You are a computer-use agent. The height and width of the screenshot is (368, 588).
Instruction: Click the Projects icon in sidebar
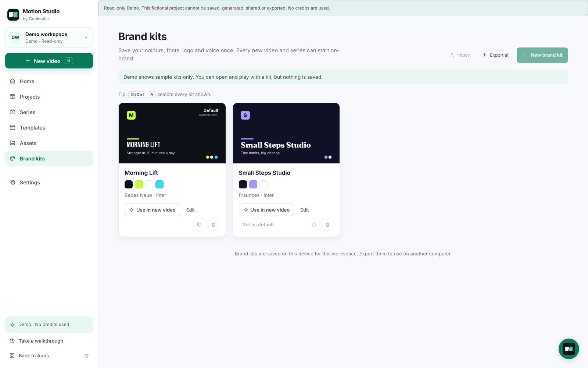coord(12,96)
